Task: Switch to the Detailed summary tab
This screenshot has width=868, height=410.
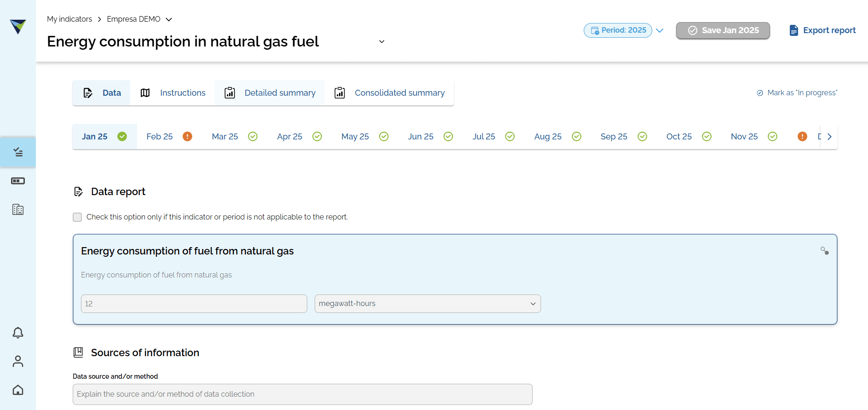Action: coord(270,93)
